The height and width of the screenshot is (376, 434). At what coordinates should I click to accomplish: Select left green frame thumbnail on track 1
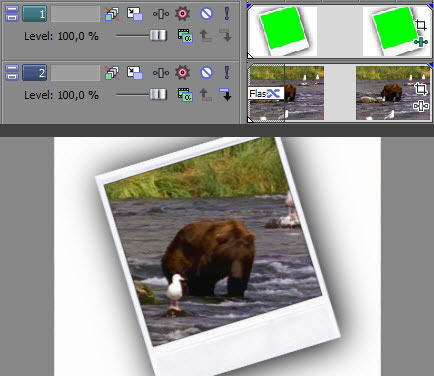283,31
